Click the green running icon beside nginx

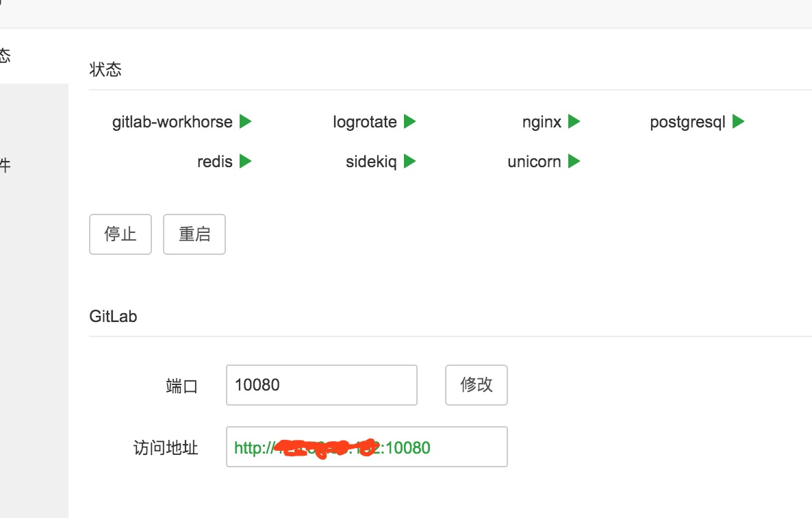pyautogui.click(x=574, y=122)
